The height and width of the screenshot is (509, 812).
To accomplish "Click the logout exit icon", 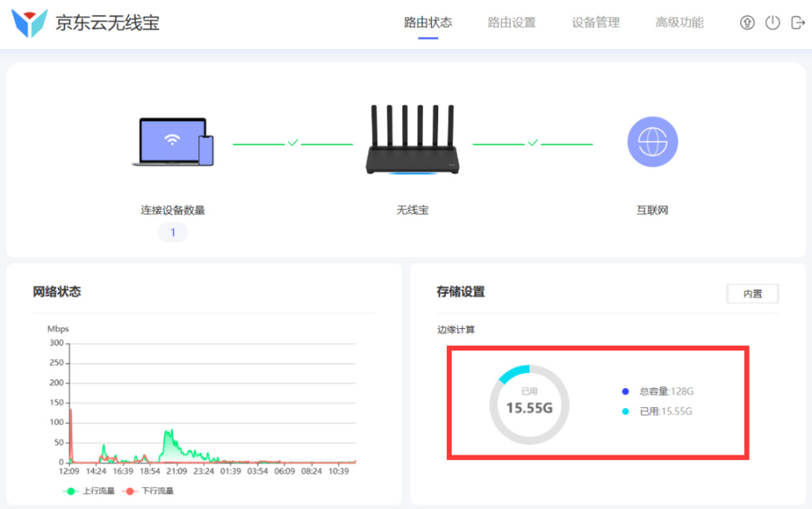I will point(798,22).
